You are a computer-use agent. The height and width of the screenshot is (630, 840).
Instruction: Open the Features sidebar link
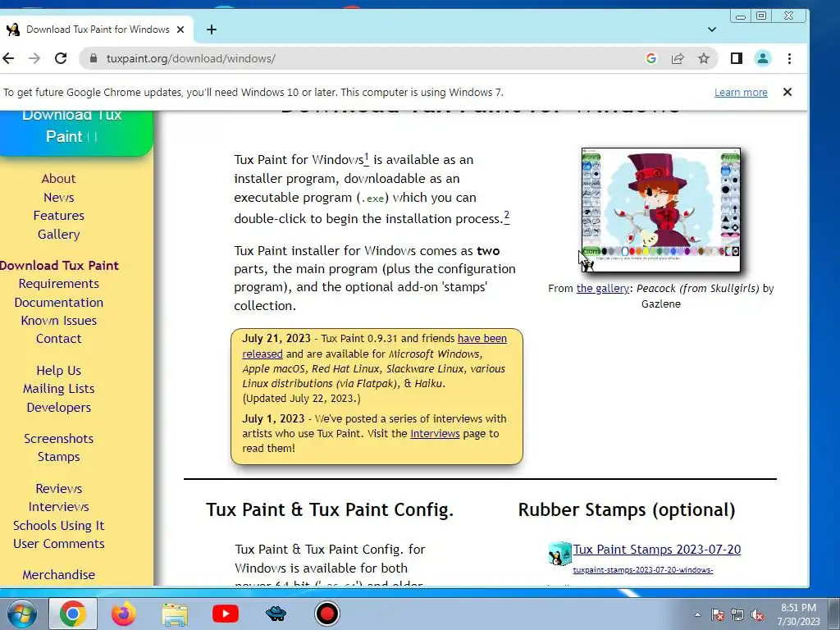pos(59,216)
